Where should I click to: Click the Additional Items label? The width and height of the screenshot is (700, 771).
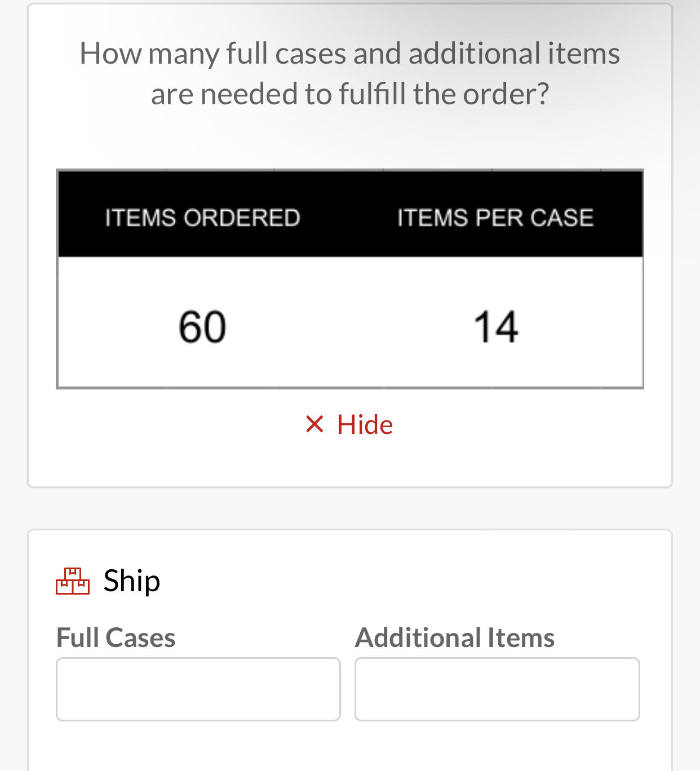click(454, 637)
